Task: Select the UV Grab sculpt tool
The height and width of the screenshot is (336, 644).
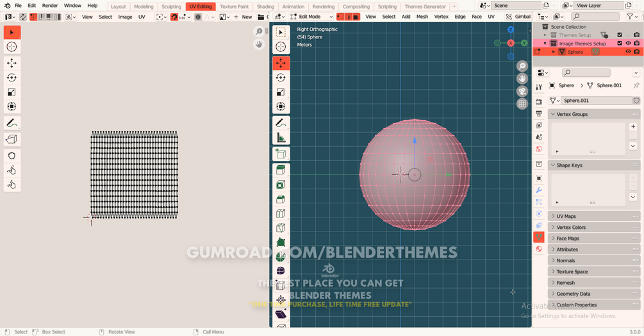Action: pos(12,156)
